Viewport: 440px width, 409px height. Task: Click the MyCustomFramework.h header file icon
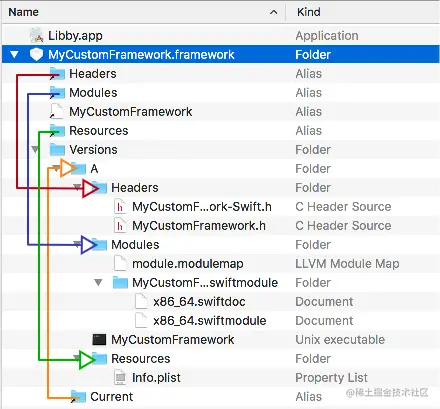120,226
